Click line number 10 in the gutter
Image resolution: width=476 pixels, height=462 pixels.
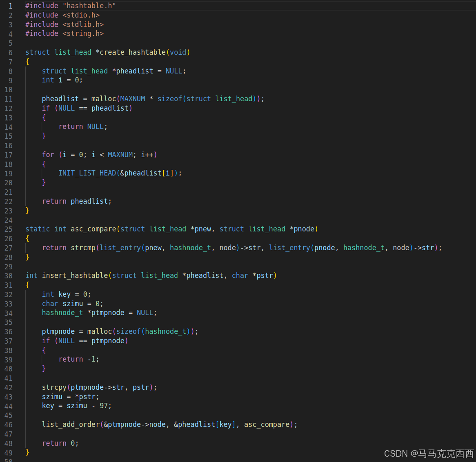click(x=9, y=90)
